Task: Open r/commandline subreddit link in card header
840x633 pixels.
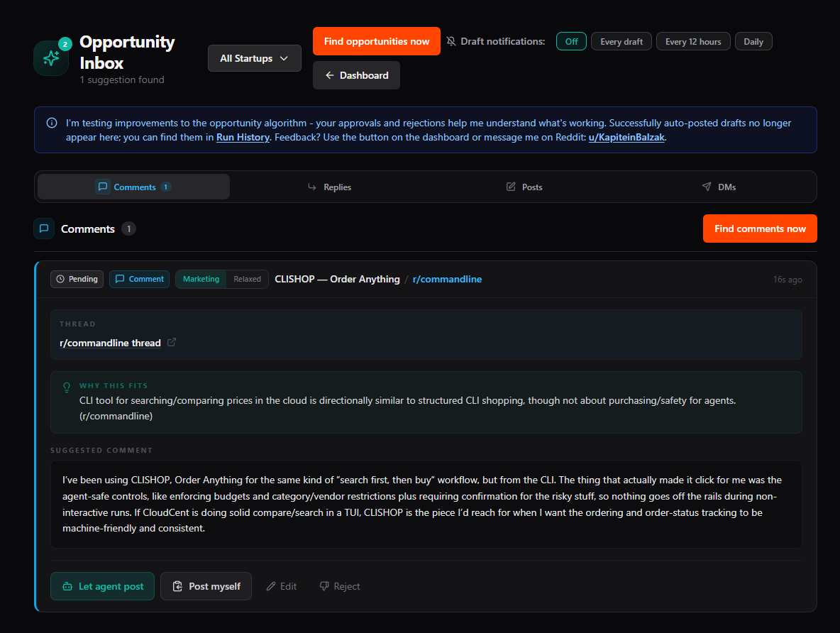Action: coord(447,280)
